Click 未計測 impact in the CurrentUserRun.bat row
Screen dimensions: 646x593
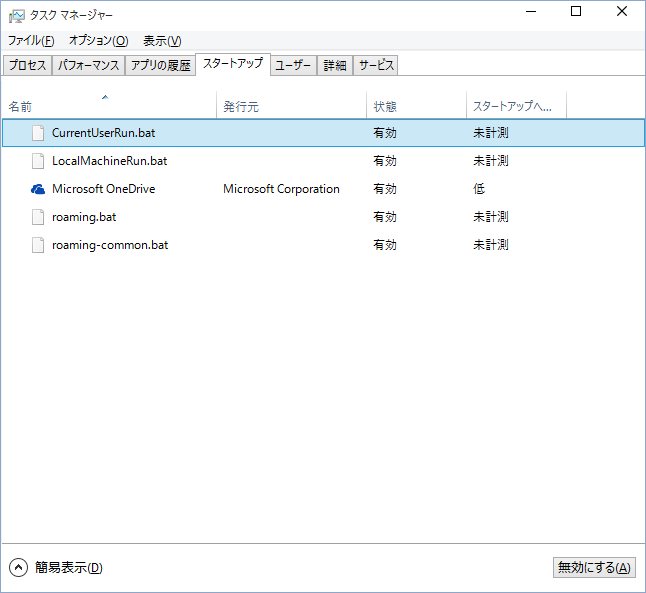[x=491, y=133]
